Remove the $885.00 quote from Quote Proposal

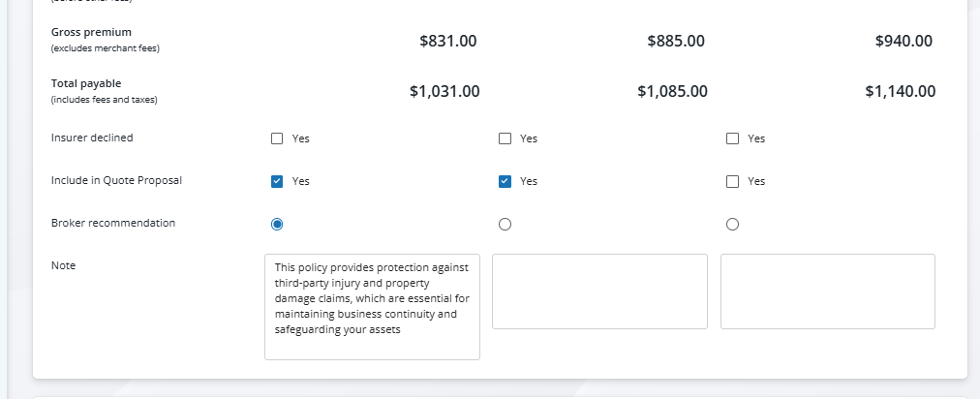tap(505, 181)
